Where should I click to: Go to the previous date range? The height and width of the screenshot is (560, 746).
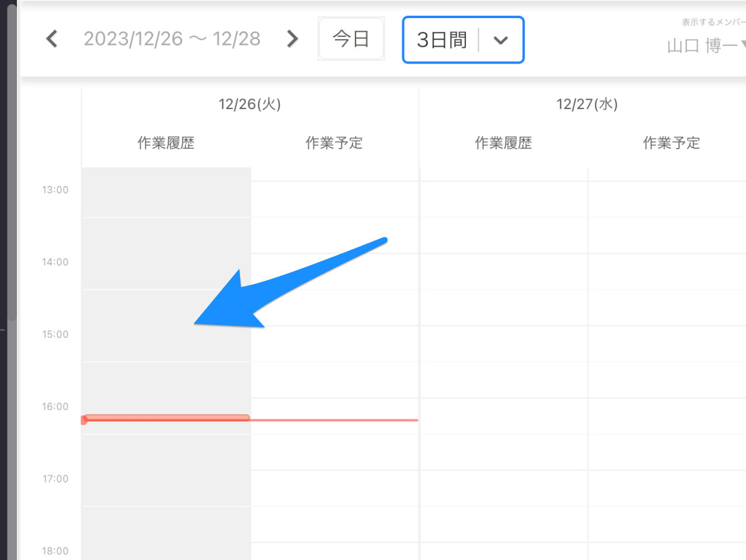(x=52, y=39)
